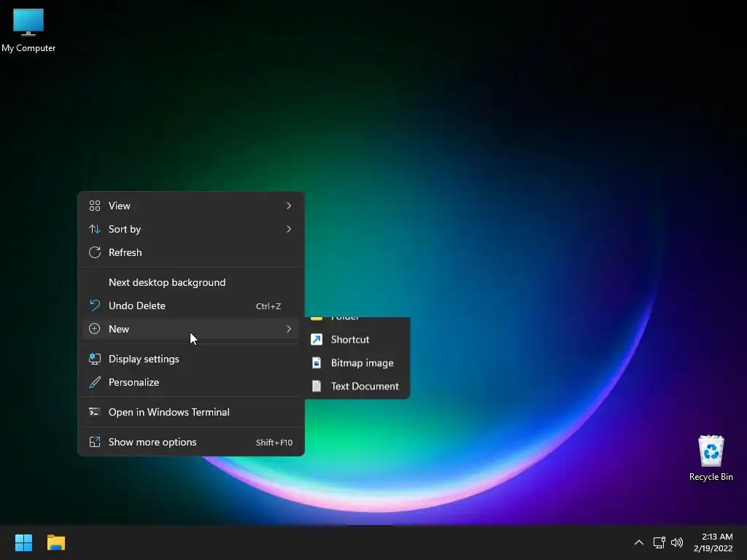Click the Refresh circular arrow icon
The image size is (747, 560).
click(95, 252)
